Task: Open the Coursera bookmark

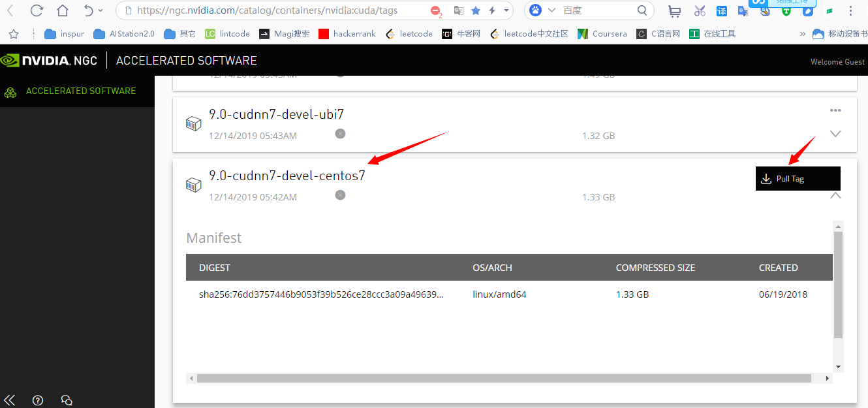Action: click(x=602, y=34)
